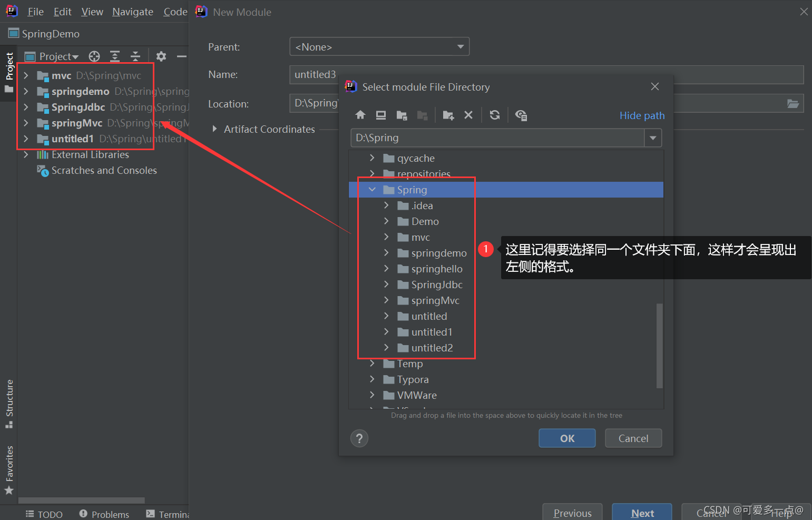Open the Navigate menu

pyautogui.click(x=132, y=12)
